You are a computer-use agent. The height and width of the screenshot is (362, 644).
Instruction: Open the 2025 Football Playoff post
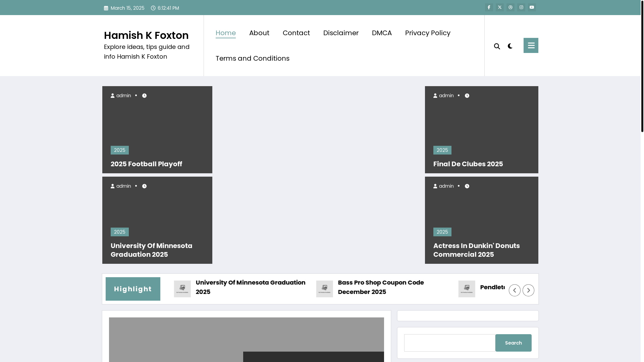(x=146, y=164)
